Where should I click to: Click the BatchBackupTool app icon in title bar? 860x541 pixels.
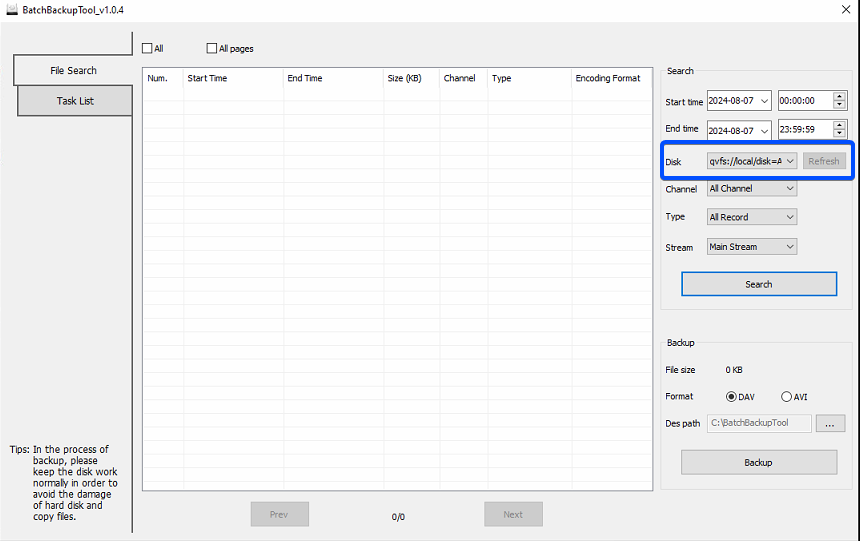pos(11,10)
